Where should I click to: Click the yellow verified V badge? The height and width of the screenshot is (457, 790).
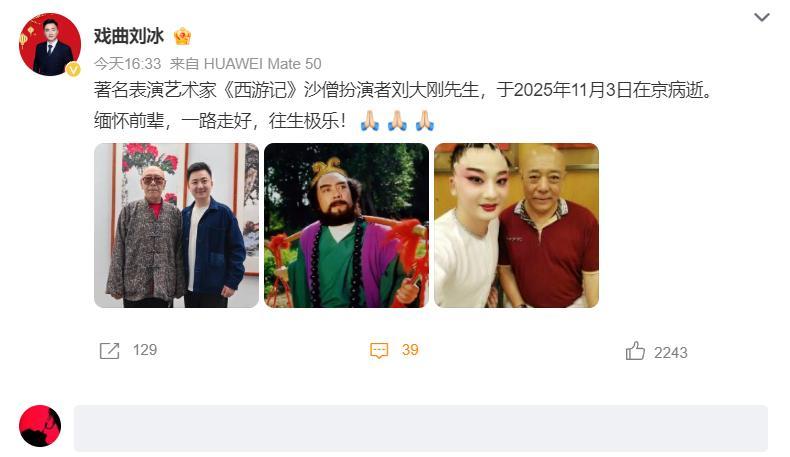(x=73, y=69)
